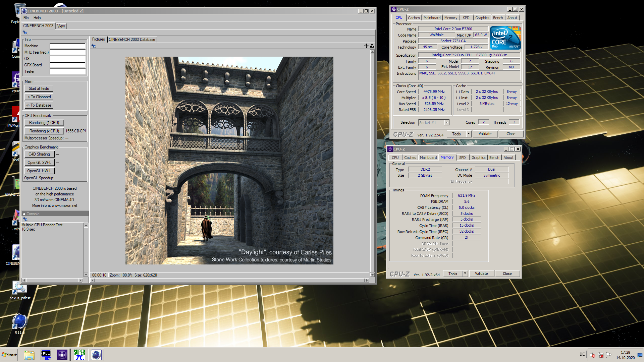This screenshot has height=362, width=644.
Task: Expand the Socket #1 selection dropdown
Action: (446, 123)
